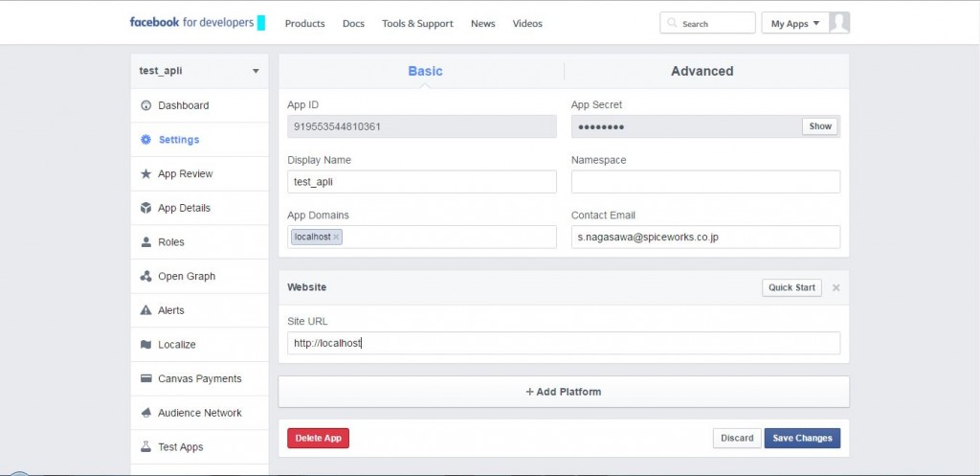Click the Settings gear icon
Viewport: 980px width, 476px height.
(146, 140)
